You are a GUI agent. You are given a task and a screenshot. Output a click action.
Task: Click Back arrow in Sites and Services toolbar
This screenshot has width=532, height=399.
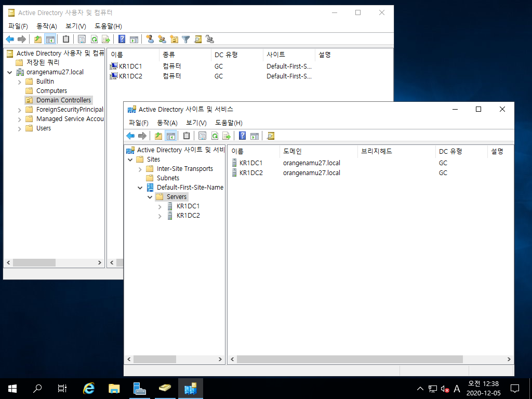coord(130,136)
